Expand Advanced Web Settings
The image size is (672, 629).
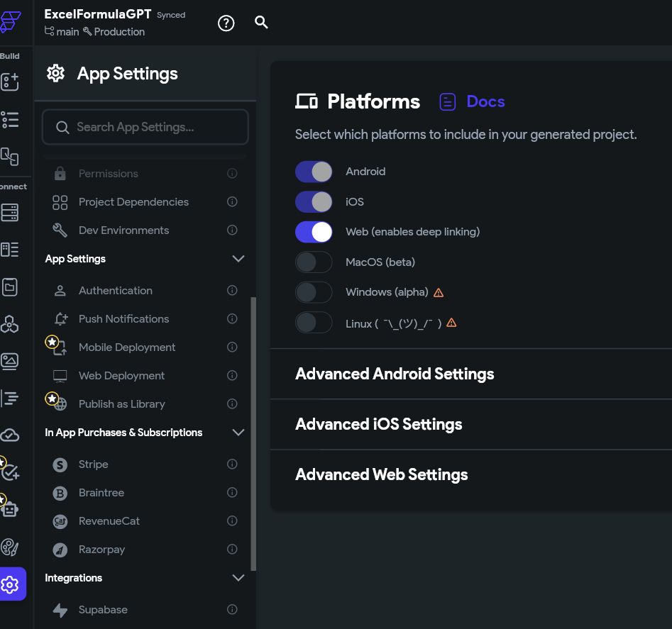[x=382, y=474]
